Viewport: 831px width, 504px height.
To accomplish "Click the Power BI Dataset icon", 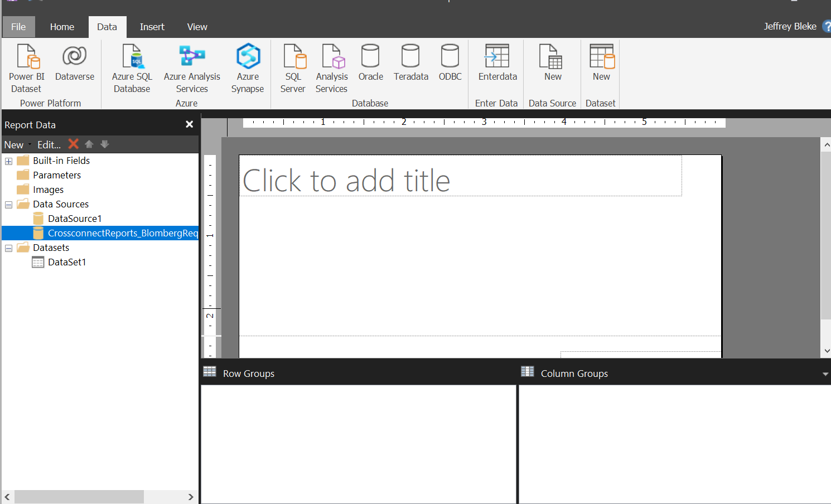I will [x=27, y=56].
